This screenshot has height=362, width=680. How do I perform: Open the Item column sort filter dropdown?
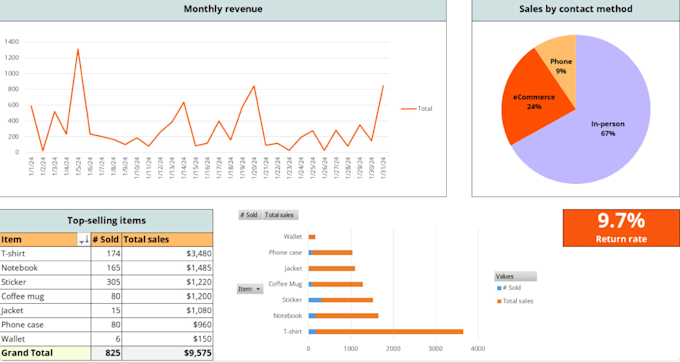click(x=84, y=240)
